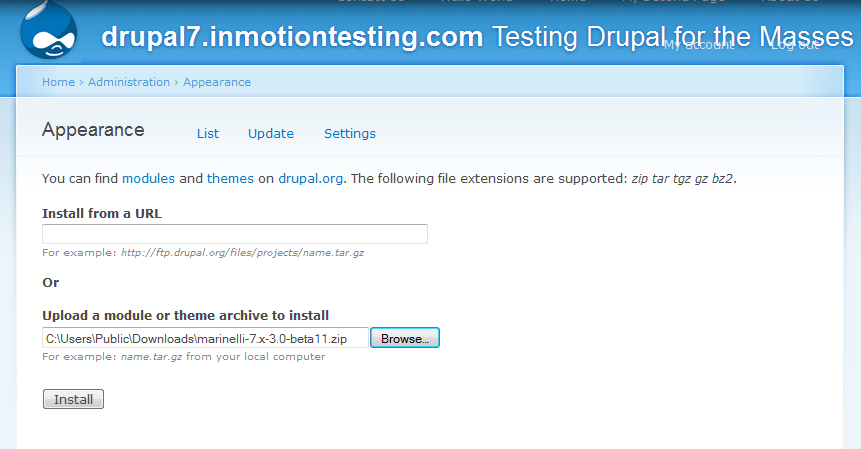This screenshot has height=449, width=861.
Task: Open the Update tab
Action: point(271,133)
